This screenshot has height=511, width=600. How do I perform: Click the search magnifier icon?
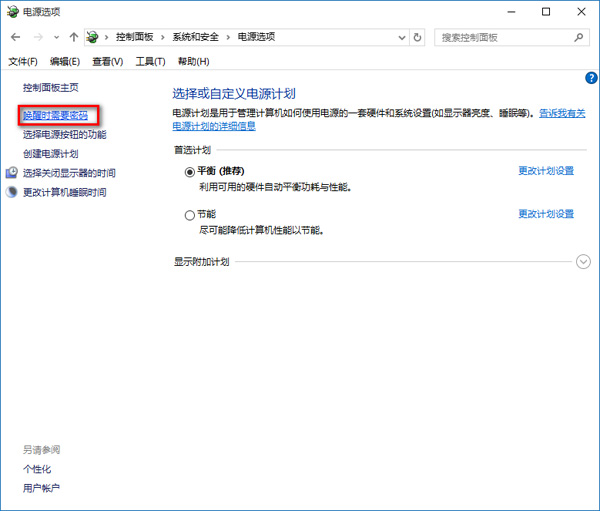tap(579, 37)
